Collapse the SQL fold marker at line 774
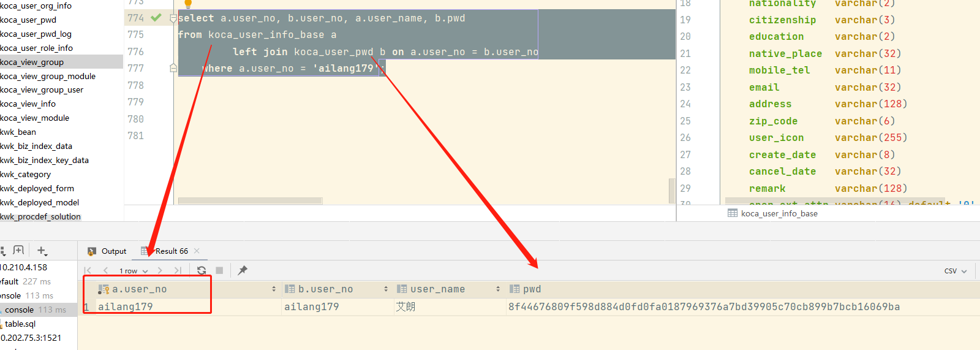 [173, 18]
